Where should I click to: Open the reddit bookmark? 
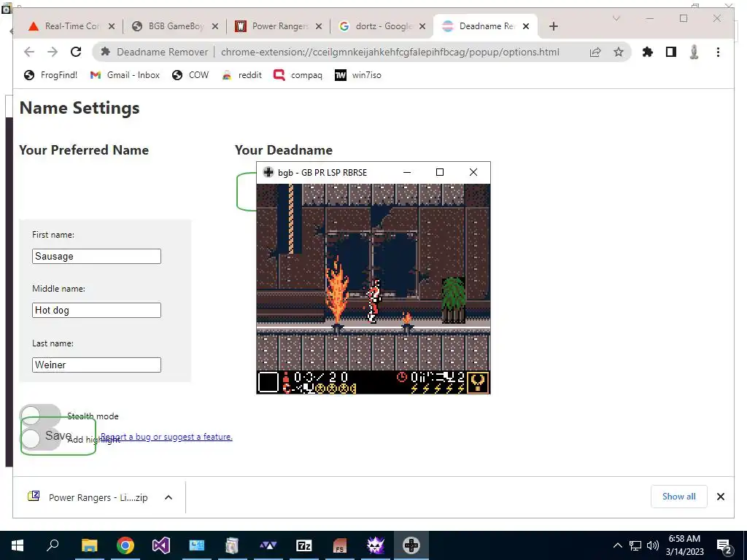click(241, 75)
